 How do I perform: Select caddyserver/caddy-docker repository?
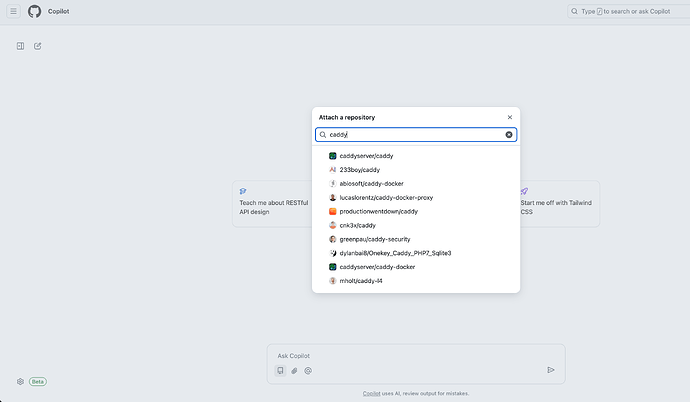pyautogui.click(x=416, y=267)
